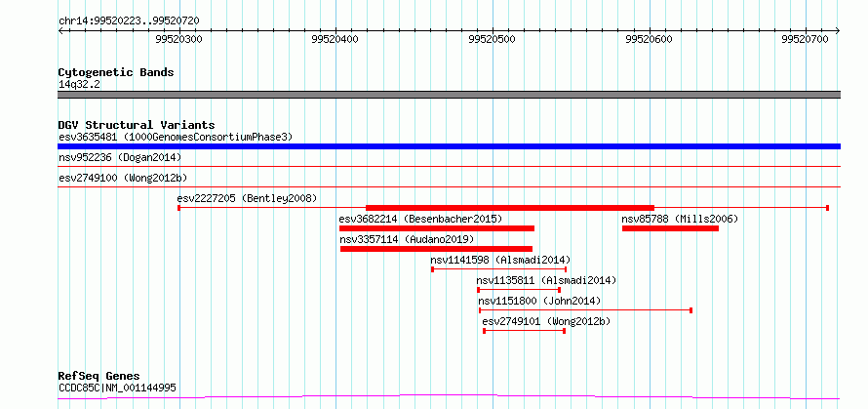Click the 99520700 ruler tick label

806,39
